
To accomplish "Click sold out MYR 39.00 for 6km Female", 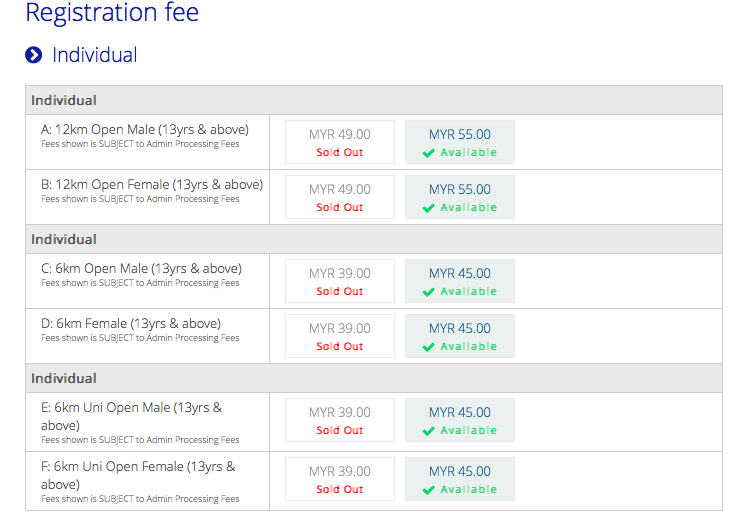I will (x=340, y=336).
